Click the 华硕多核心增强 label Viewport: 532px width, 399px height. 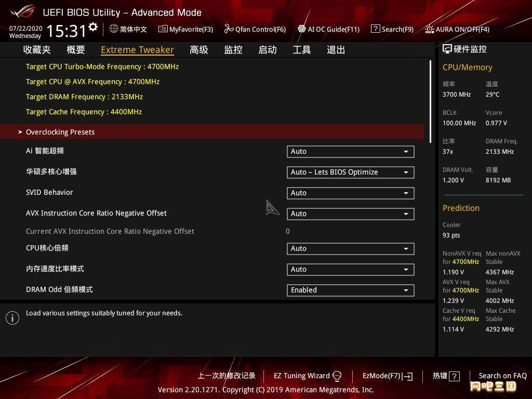tap(51, 171)
